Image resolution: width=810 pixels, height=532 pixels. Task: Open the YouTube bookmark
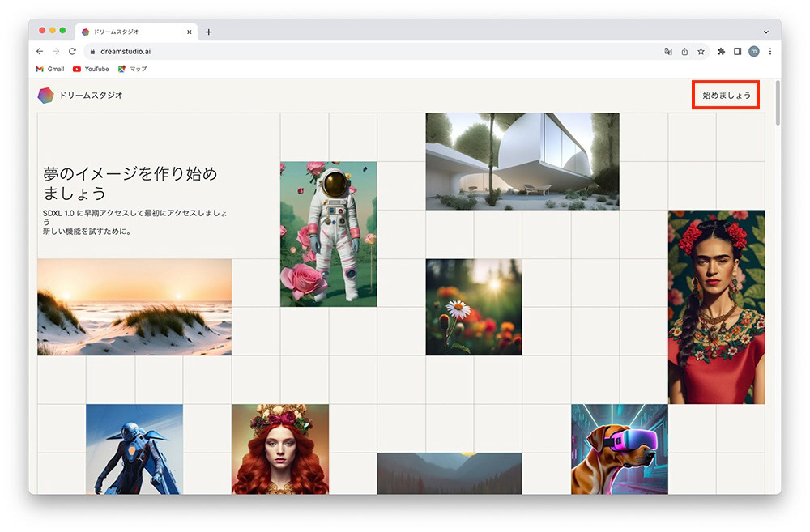click(x=91, y=69)
